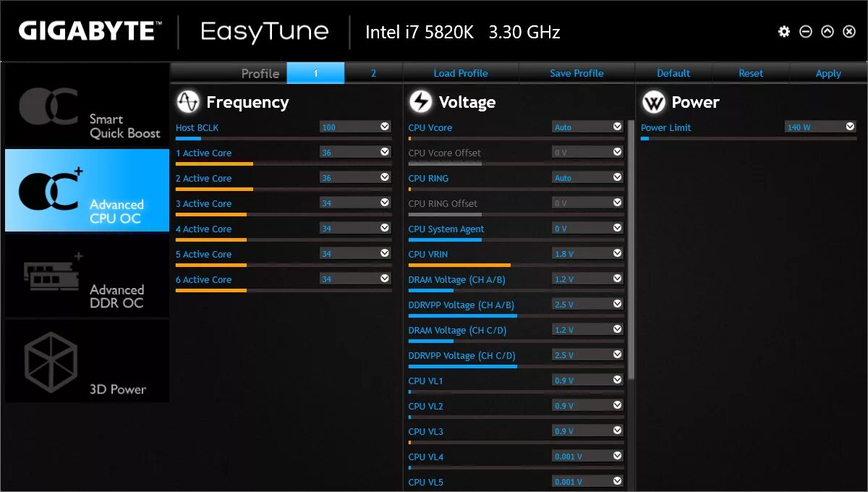
Task: Click the Host BCLK slider bar
Action: click(284, 138)
